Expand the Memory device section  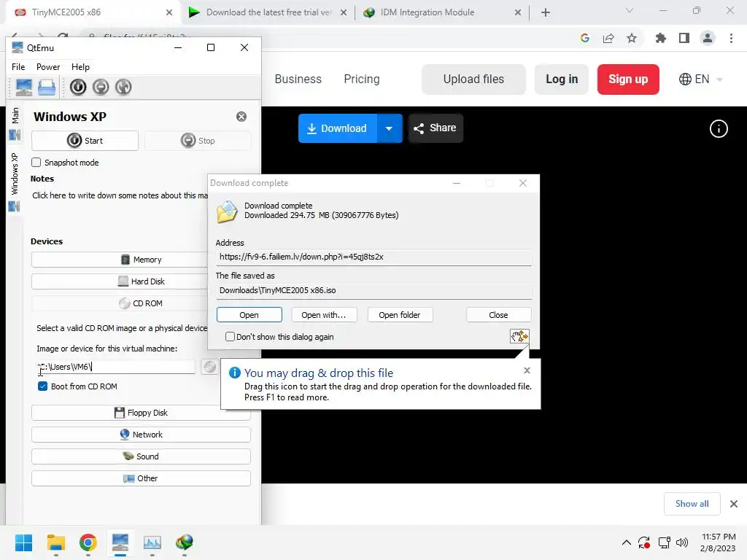[141, 260]
